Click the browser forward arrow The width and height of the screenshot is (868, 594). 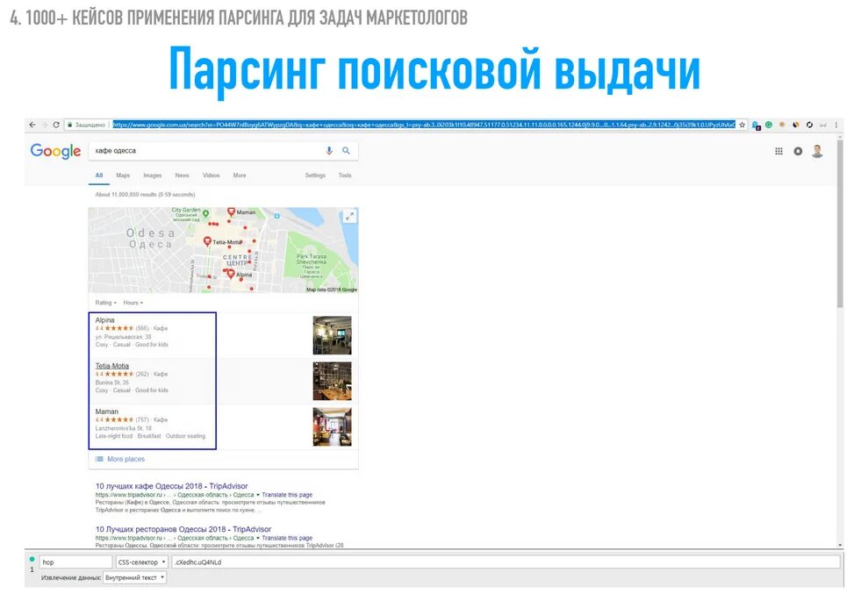(x=44, y=125)
